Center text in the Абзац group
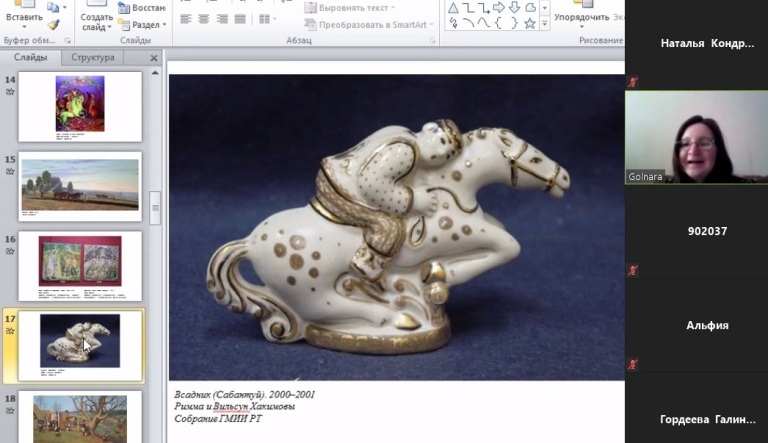This screenshot has height=443, width=768. [204, 19]
